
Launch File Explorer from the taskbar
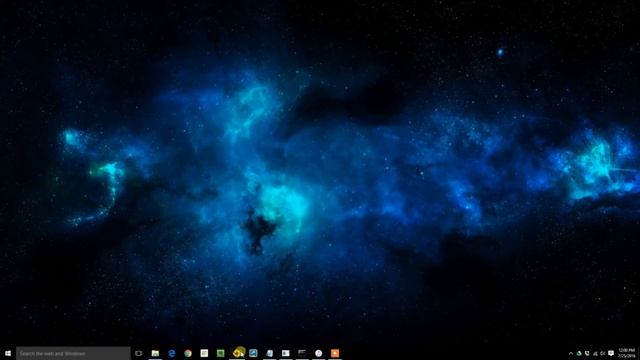(x=155, y=353)
